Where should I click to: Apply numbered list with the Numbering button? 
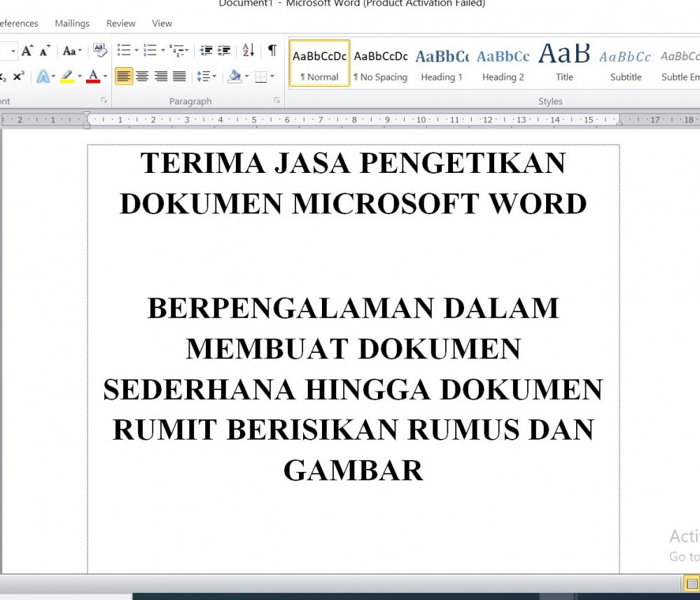tap(150, 50)
